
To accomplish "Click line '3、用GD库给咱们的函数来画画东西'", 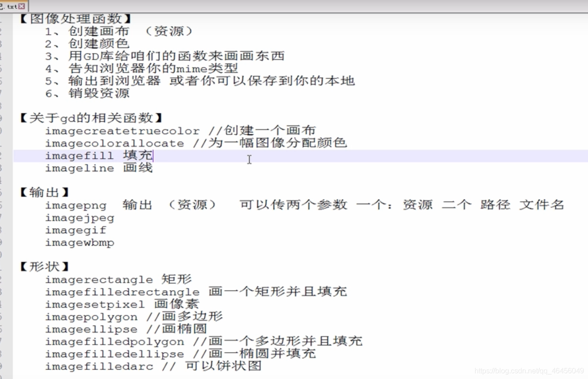I will point(165,56).
